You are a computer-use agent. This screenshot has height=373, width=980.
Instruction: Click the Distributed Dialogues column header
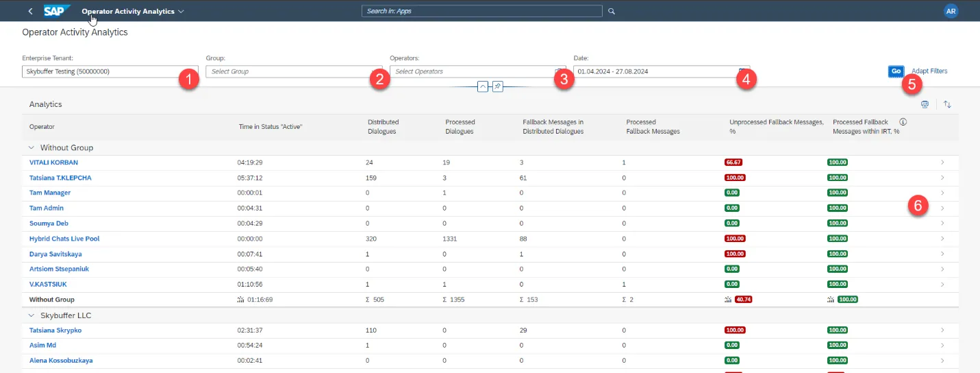pos(383,126)
